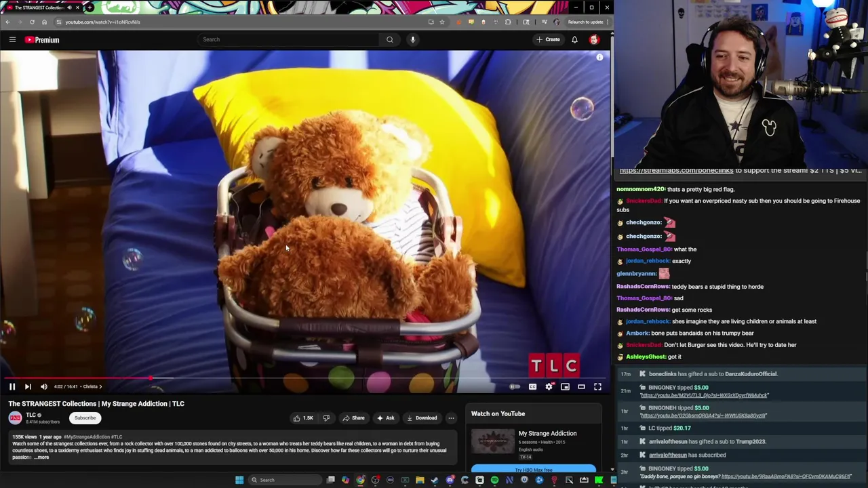Pause the video with the pause button

[12, 386]
